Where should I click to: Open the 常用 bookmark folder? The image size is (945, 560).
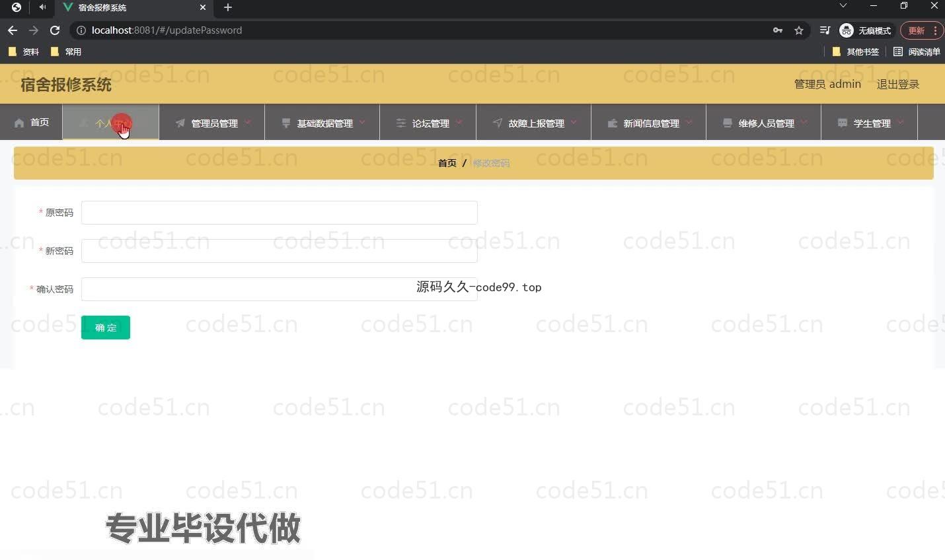click(65, 52)
